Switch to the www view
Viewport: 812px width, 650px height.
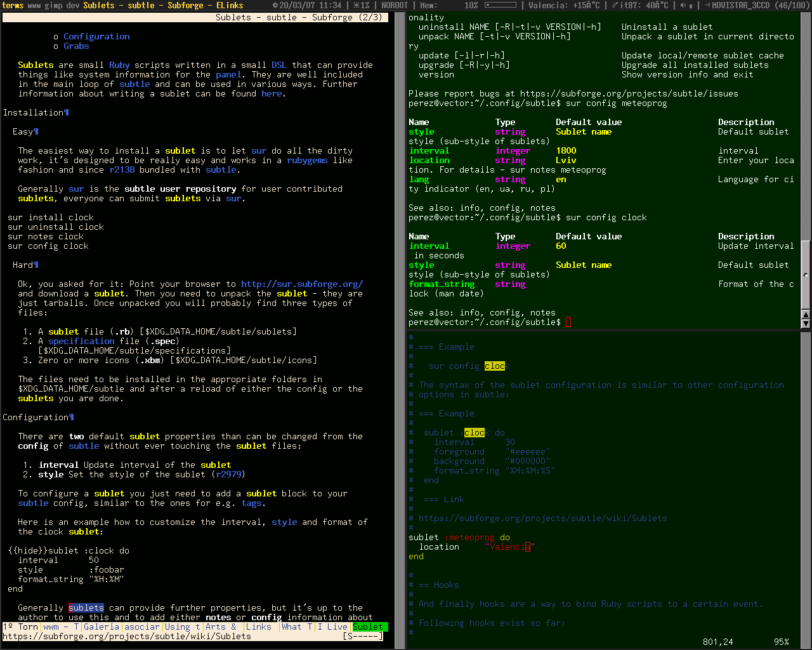(34, 5)
